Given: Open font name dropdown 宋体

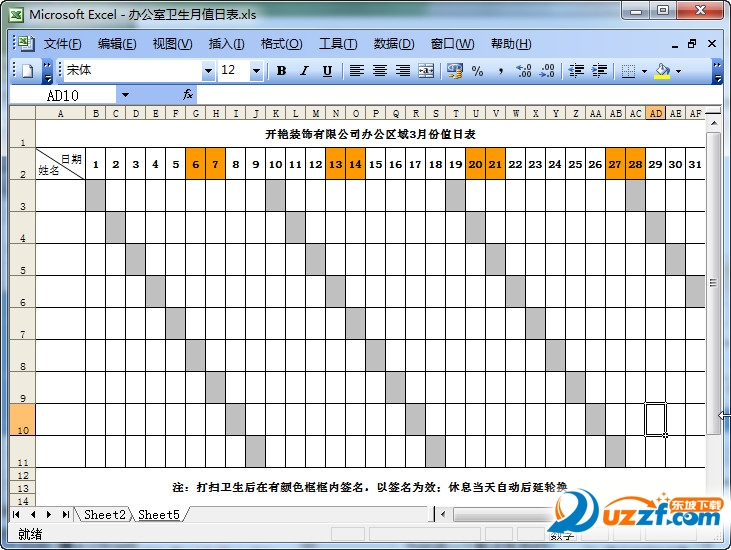Looking at the screenshot, I should tap(208, 71).
